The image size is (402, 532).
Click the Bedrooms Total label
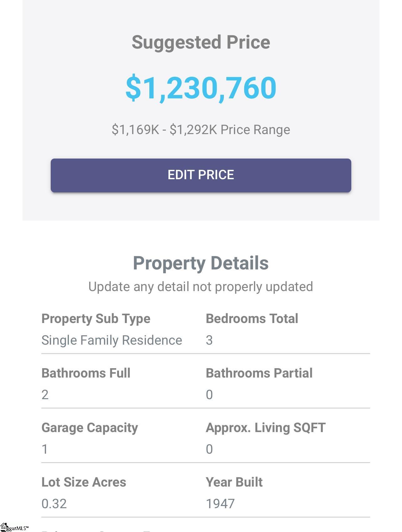click(x=252, y=319)
